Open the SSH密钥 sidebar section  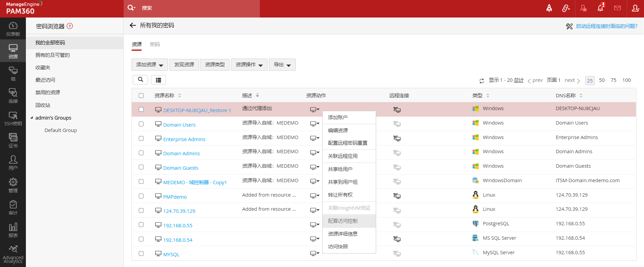pyautogui.click(x=13, y=119)
